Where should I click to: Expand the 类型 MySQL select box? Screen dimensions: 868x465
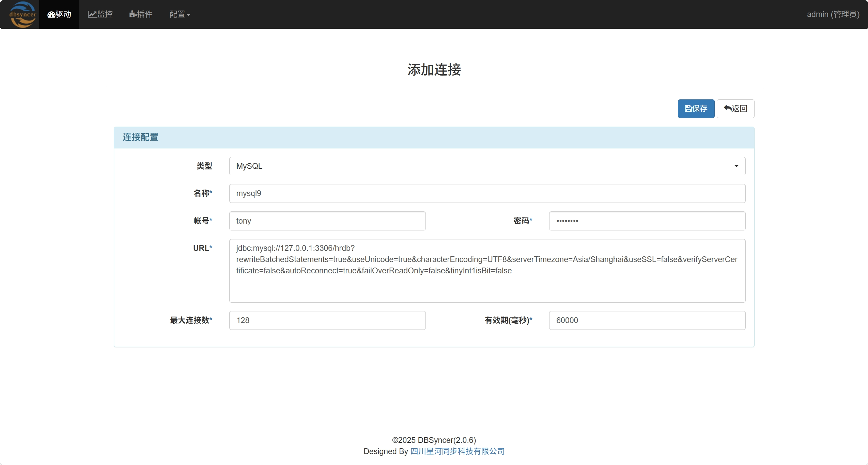(487, 166)
